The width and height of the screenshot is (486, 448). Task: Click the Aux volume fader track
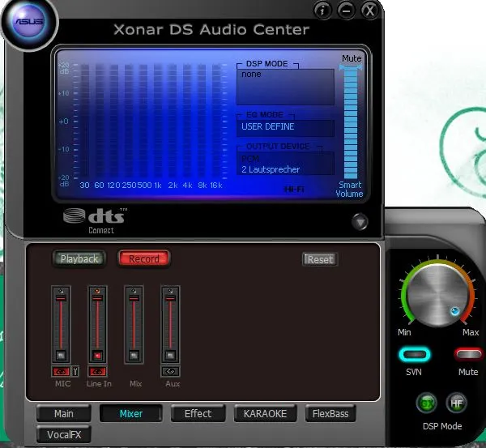(171, 324)
